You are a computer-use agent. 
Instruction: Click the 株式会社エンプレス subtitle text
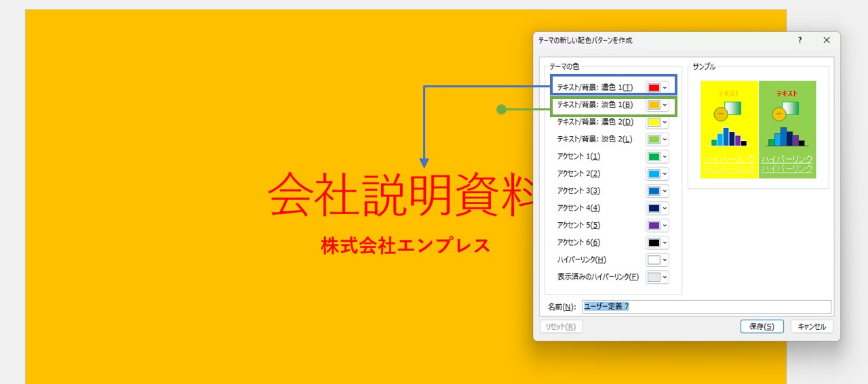406,247
